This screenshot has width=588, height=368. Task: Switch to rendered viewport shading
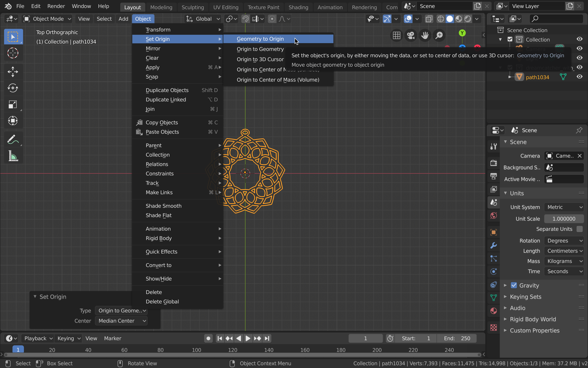pos(468,19)
